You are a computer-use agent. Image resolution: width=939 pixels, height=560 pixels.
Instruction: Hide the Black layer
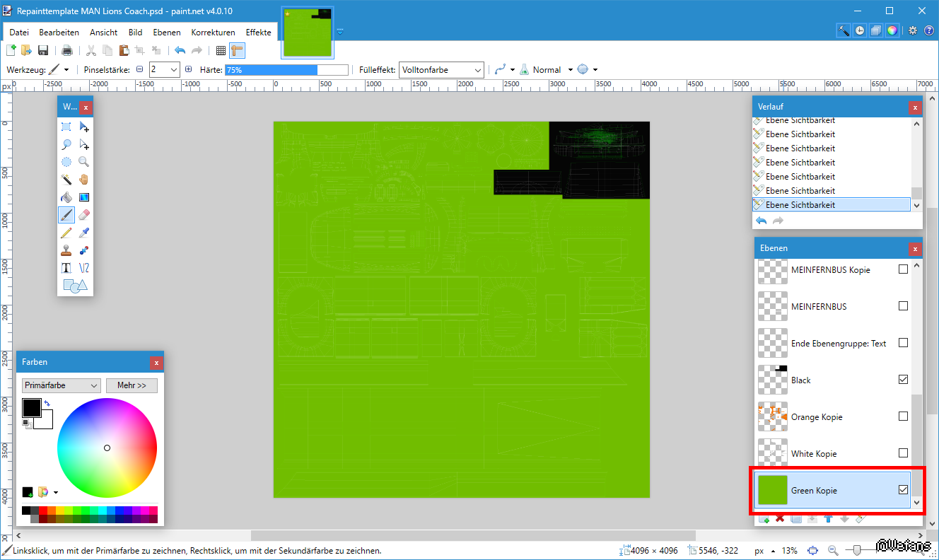click(903, 380)
